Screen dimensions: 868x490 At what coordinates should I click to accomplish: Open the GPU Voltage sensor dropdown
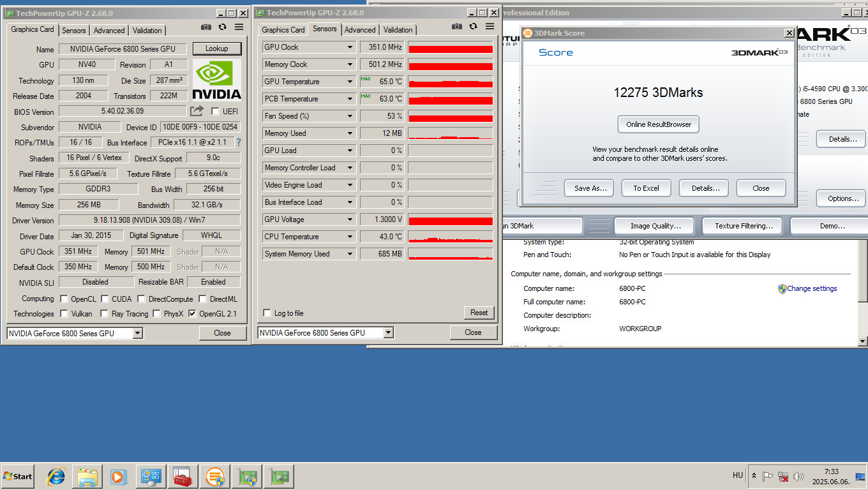[x=350, y=219]
